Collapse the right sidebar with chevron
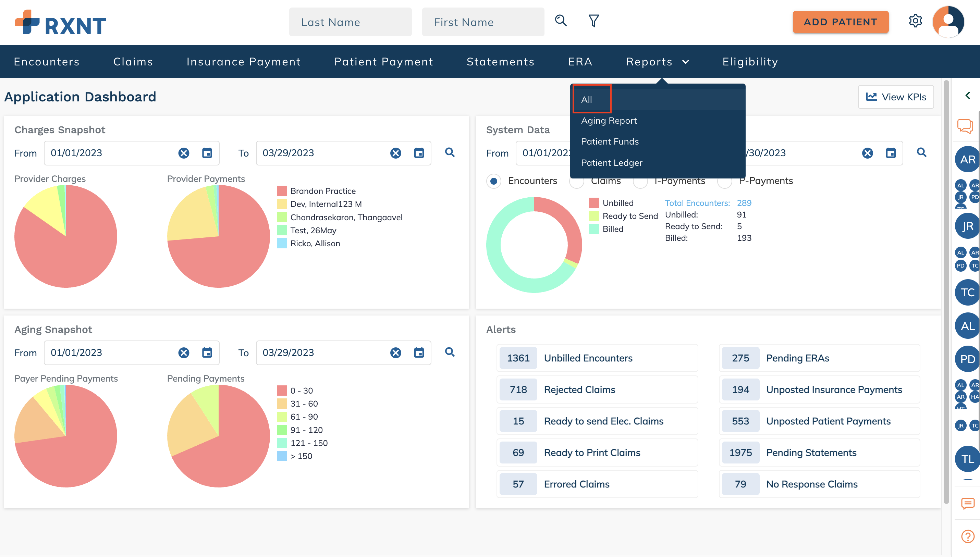This screenshot has height=557, width=980. tap(967, 96)
